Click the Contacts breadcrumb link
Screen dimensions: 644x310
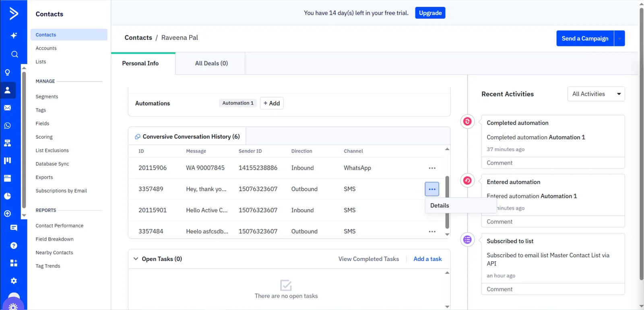tap(138, 37)
